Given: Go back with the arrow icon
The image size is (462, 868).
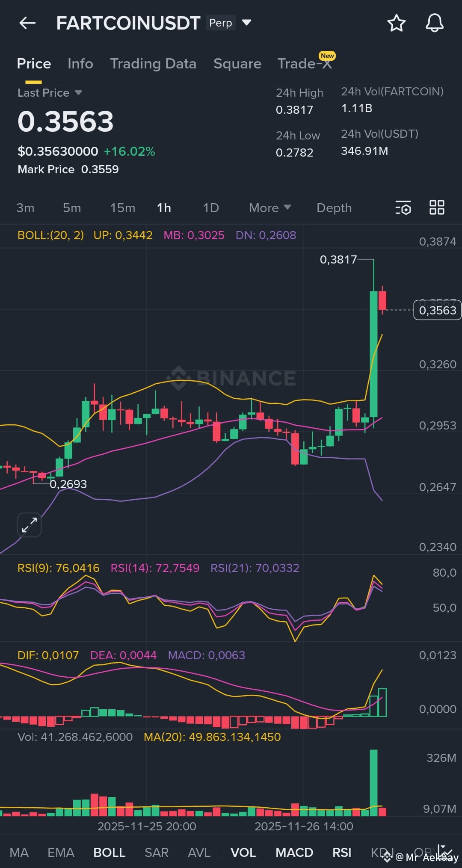Looking at the screenshot, I should click(27, 23).
